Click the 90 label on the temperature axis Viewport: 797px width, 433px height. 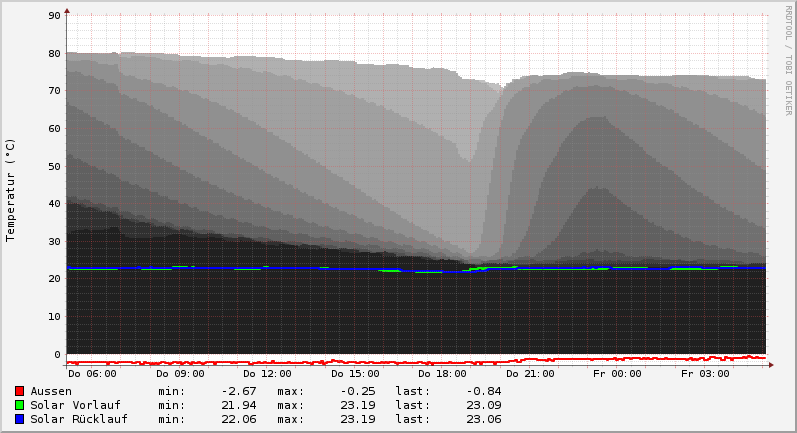click(x=55, y=16)
